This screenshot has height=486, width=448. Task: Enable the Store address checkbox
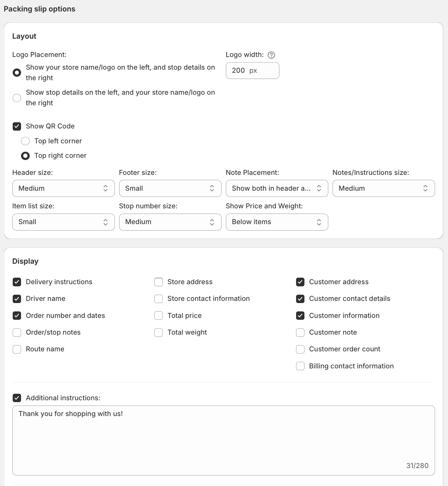[159, 282]
